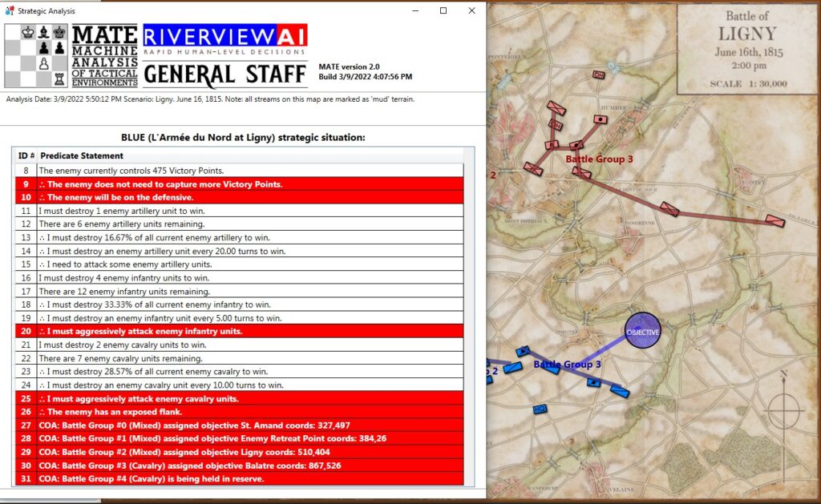Select highlighted row 20 about attacking enemy infantry

click(160, 331)
